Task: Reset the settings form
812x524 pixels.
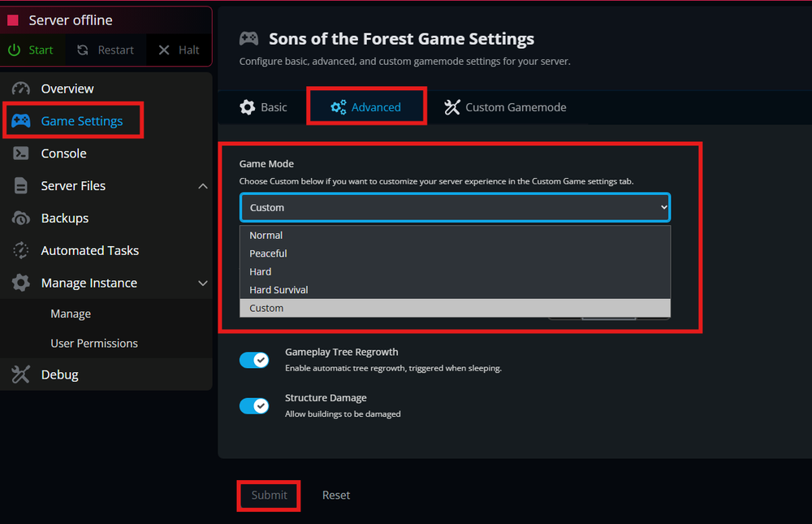Action: (335, 495)
